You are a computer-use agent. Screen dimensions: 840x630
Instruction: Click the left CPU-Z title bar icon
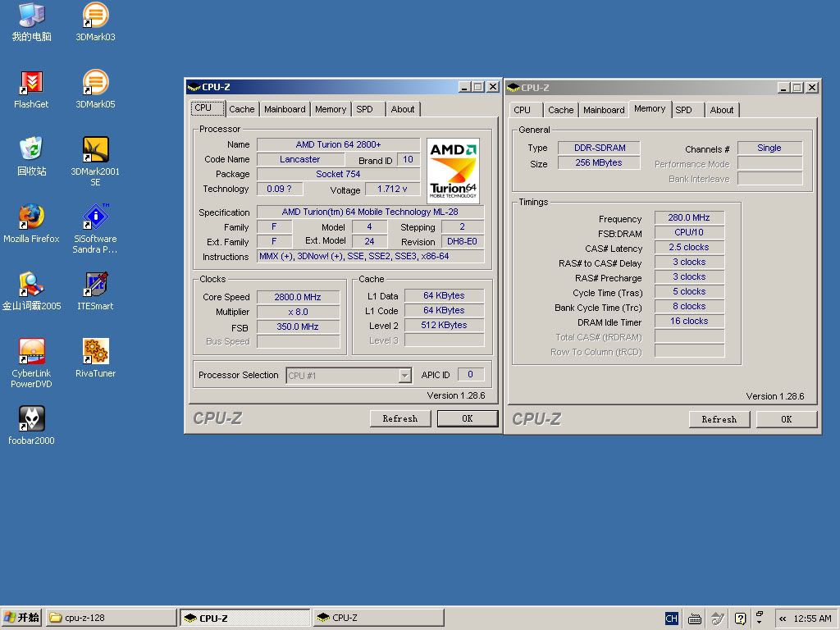tap(194, 87)
